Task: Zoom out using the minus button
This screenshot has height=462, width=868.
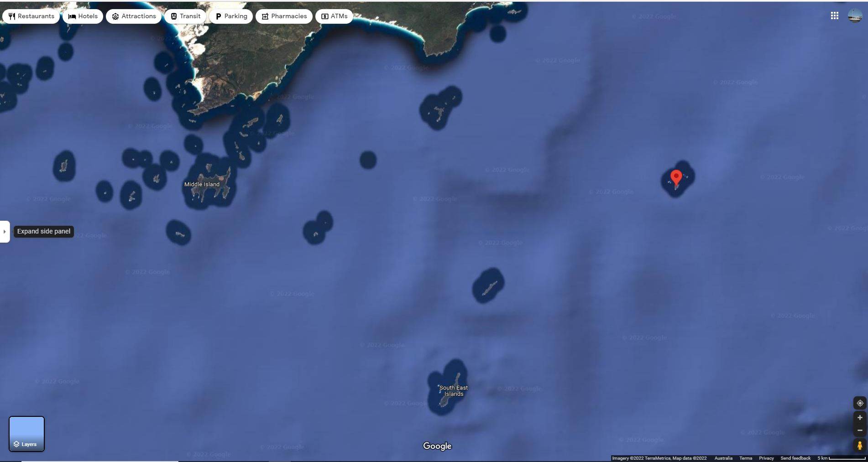Action: 860,430
